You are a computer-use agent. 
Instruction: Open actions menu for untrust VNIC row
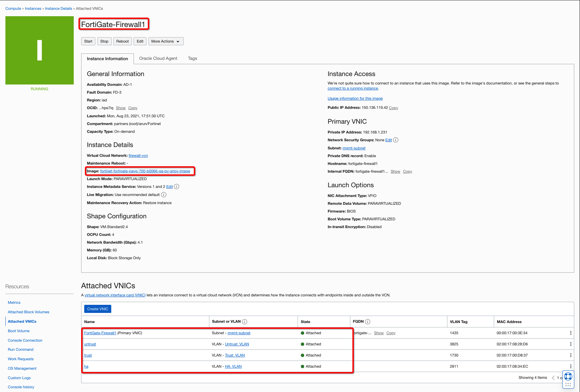point(571,344)
